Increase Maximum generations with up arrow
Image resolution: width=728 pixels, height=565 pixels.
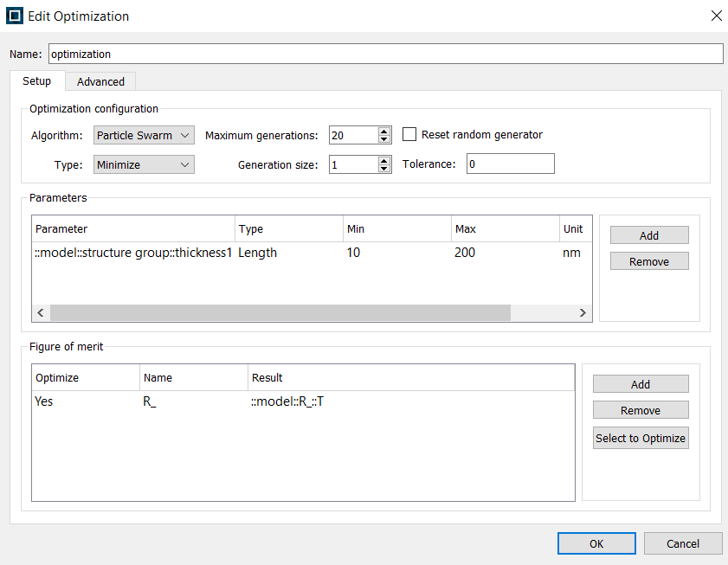pyautogui.click(x=385, y=132)
